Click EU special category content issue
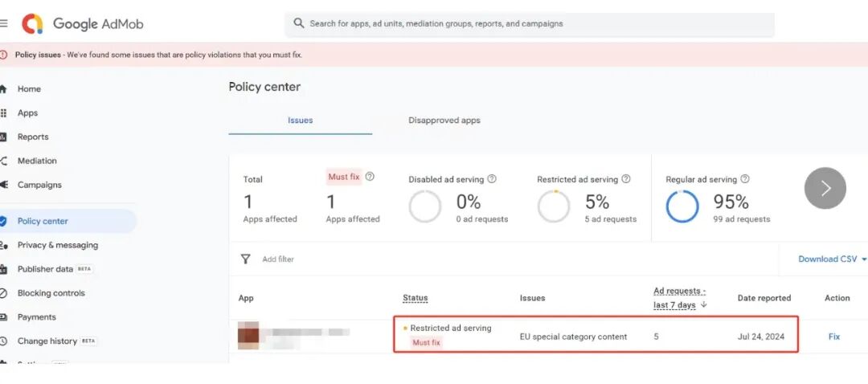868x384 pixels. pos(573,337)
